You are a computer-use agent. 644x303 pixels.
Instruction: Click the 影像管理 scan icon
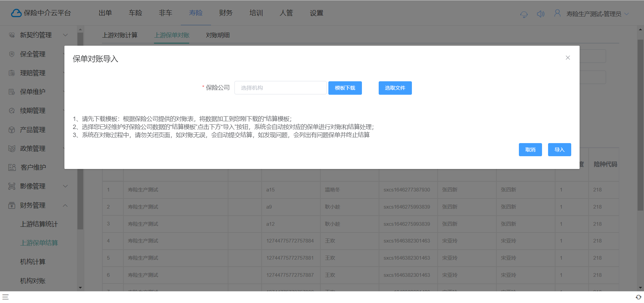tap(12, 186)
